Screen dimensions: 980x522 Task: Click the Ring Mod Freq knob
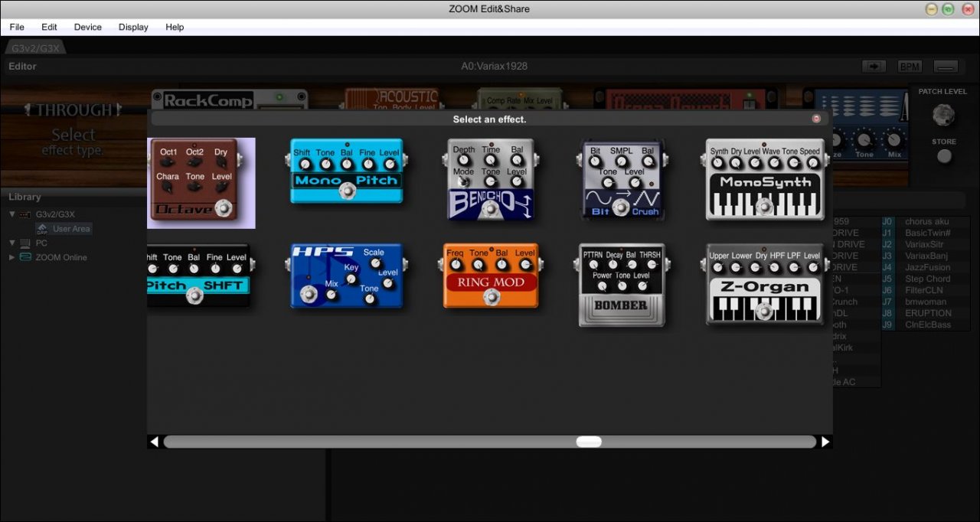pyautogui.click(x=456, y=264)
